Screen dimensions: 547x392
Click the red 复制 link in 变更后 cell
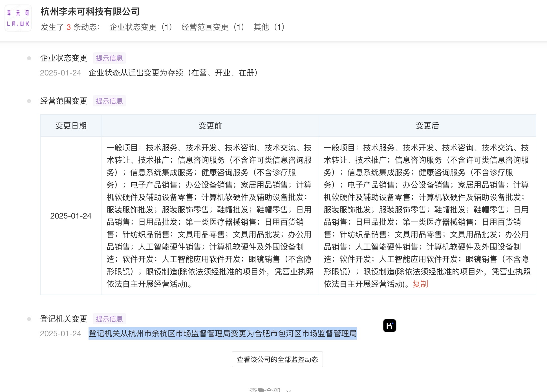click(x=420, y=284)
